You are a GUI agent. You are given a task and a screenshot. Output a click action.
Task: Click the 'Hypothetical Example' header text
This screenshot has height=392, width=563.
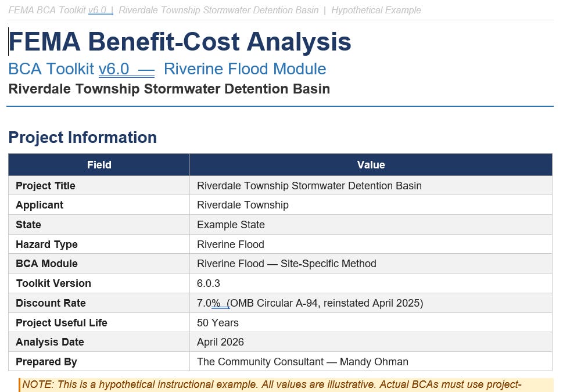click(x=376, y=10)
